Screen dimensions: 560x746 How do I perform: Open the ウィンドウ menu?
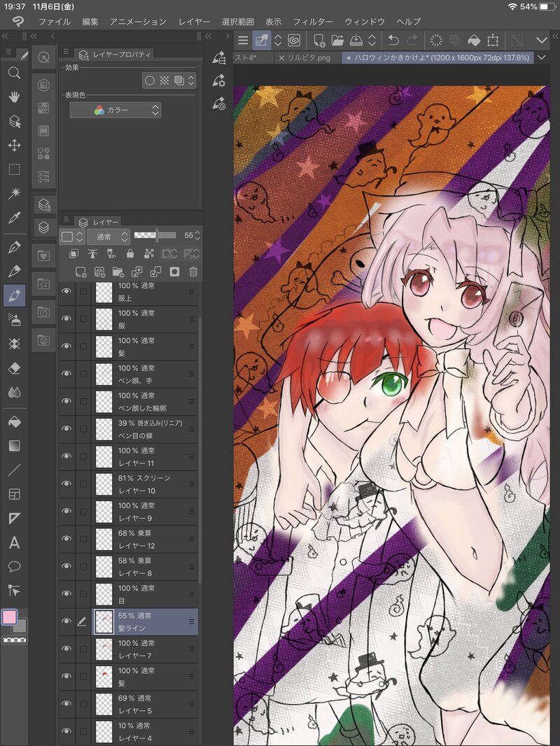point(365,22)
